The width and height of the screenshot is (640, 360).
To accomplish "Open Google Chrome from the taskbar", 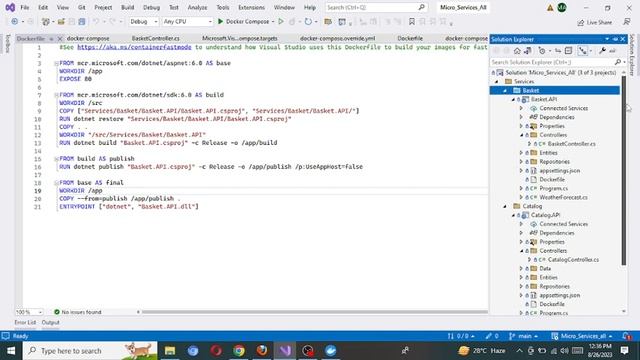I will (239, 351).
